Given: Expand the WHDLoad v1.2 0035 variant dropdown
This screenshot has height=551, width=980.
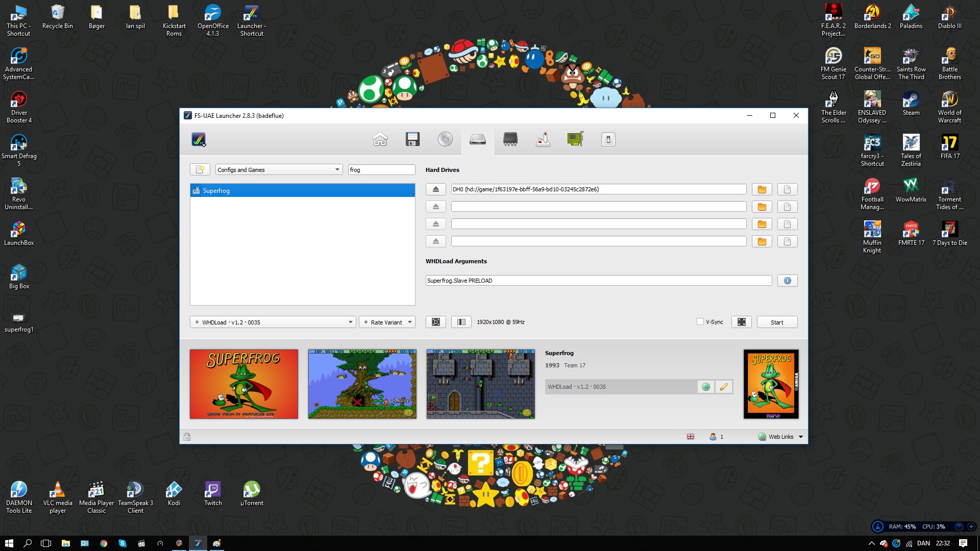Looking at the screenshot, I should 273,322.
